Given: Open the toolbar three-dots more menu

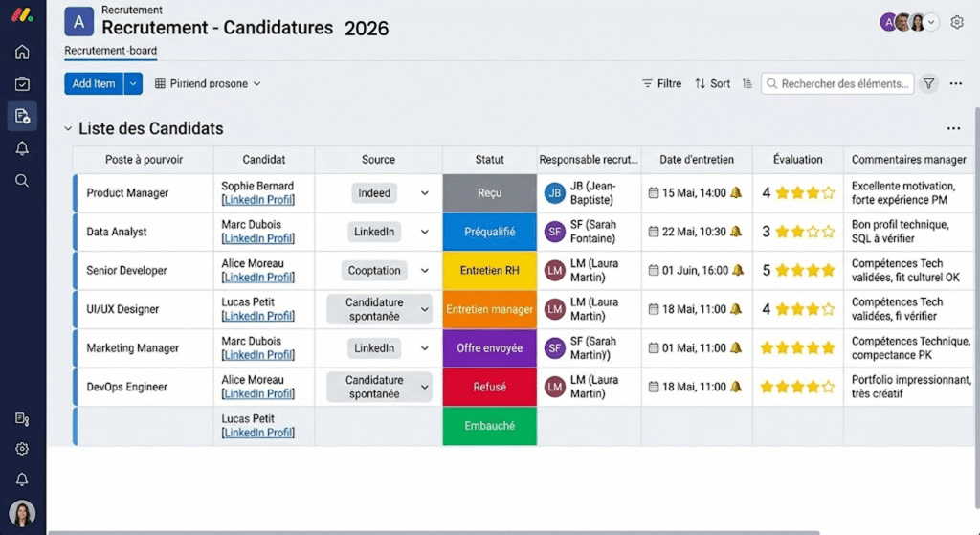Looking at the screenshot, I should pyautogui.click(x=956, y=84).
